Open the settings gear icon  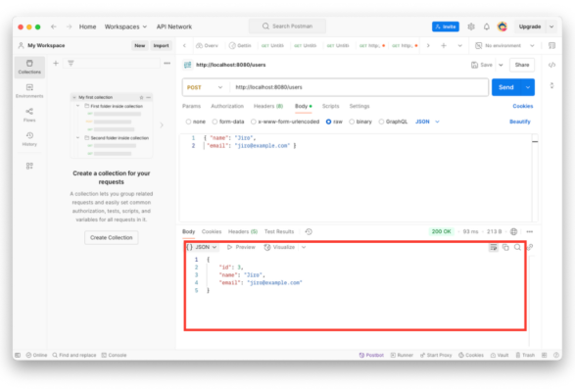point(471,26)
